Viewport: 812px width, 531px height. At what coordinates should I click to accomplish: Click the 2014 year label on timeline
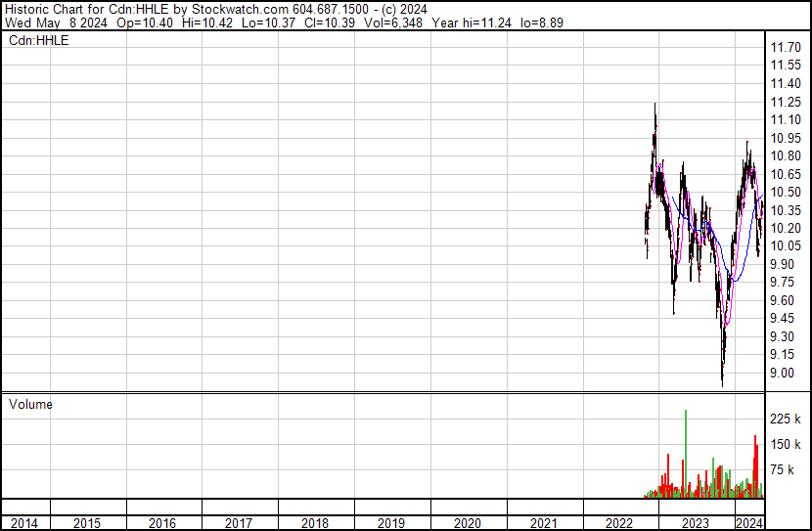[x=24, y=523]
